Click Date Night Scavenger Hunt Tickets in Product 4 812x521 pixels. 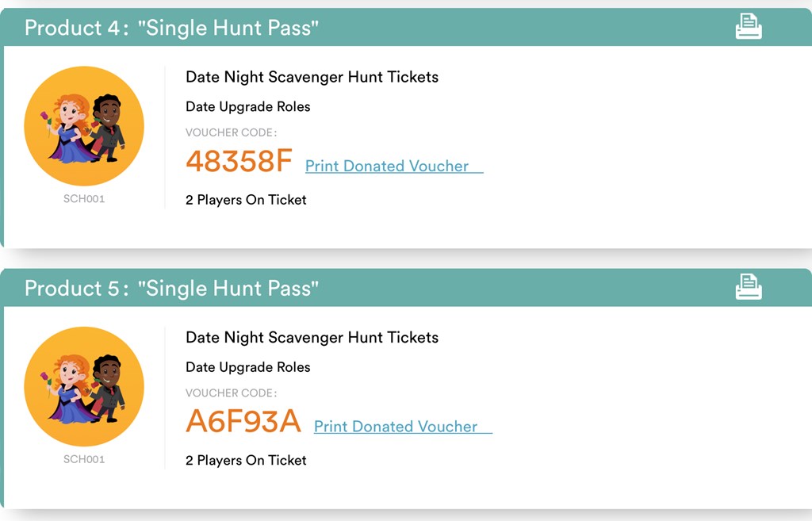click(x=312, y=77)
